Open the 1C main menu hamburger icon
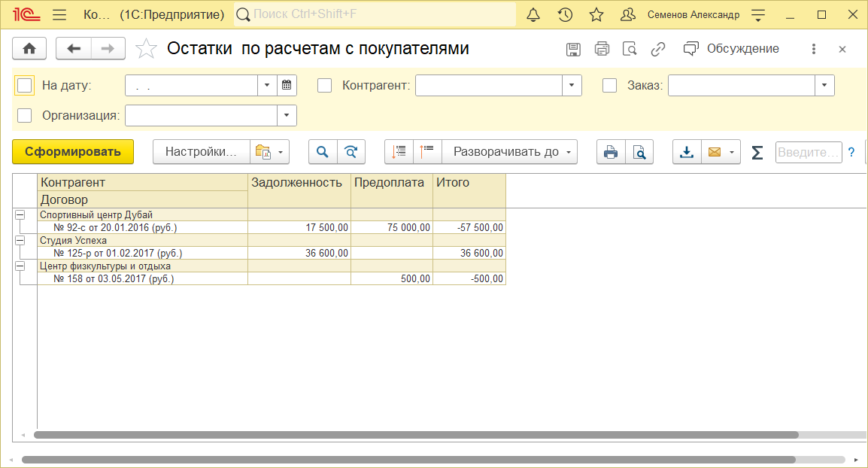Image resolution: width=868 pixels, height=468 pixels. point(59,15)
